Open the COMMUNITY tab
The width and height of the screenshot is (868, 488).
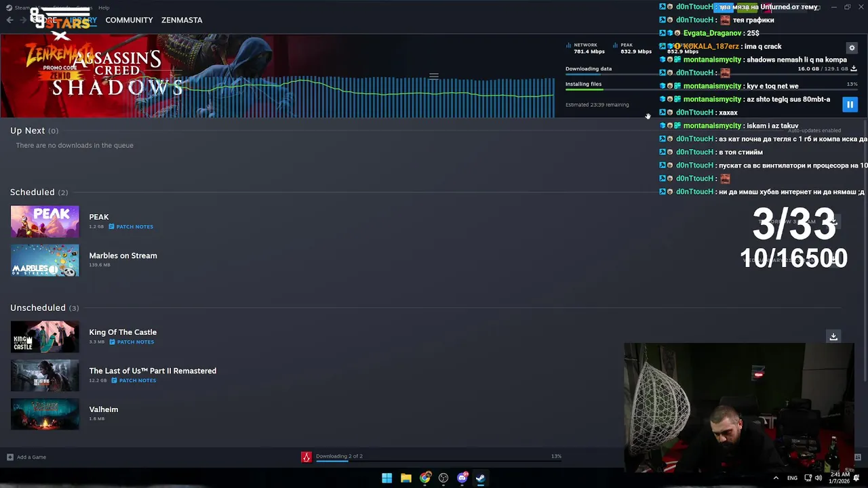pos(129,20)
